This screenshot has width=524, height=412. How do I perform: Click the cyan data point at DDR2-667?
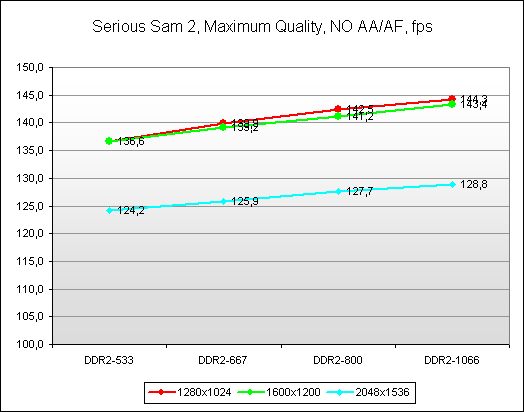224,201
